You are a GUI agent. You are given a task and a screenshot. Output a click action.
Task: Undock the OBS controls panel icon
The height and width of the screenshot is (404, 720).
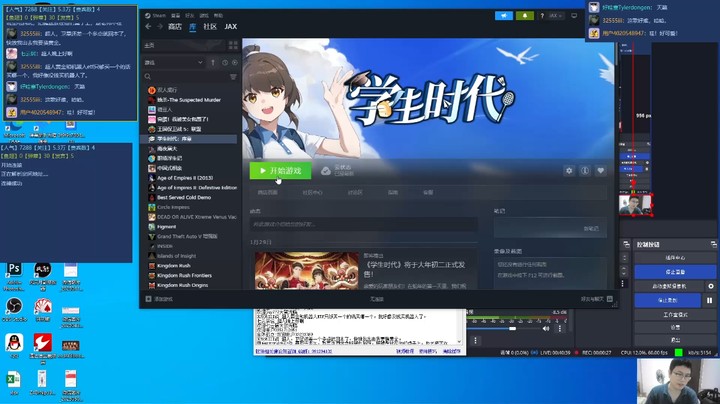tap(713, 244)
